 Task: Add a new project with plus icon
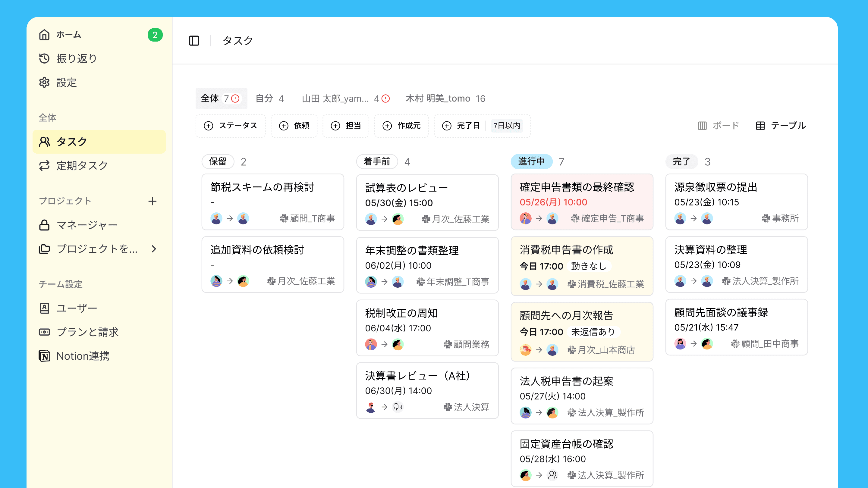tap(152, 201)
